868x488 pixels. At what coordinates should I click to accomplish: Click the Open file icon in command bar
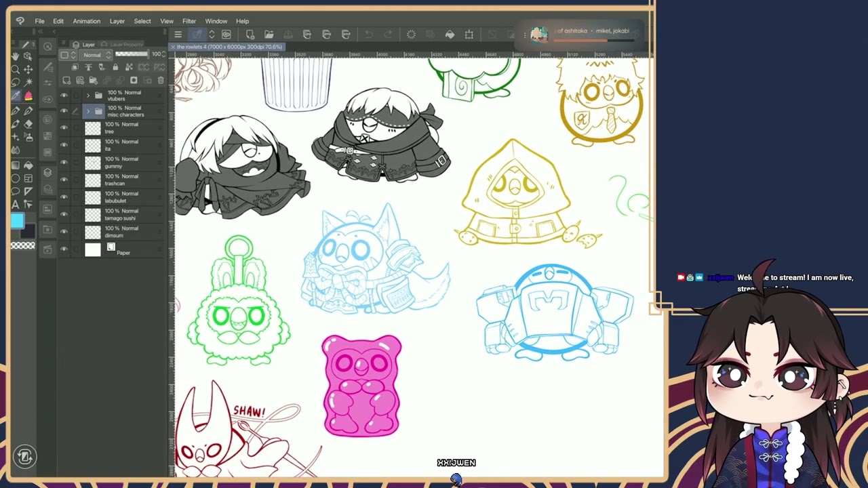click(x=269, y=35)
